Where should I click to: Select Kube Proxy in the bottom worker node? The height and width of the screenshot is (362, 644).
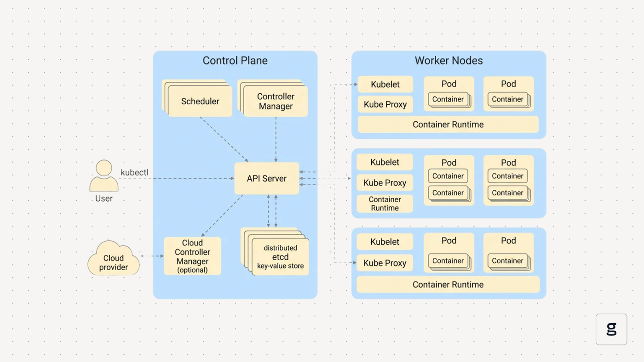click(385, 263)
